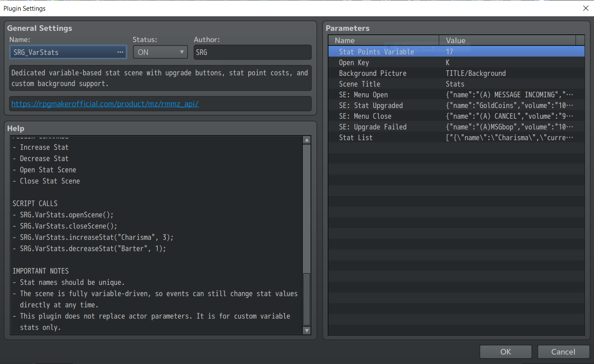Select the Scene Title parameter
The height and width of the screenshot is (364, 594).
click(456, 84)
